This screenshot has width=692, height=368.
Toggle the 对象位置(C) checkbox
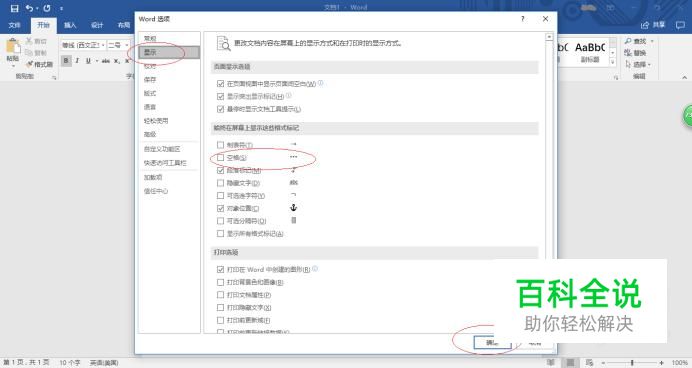coord(220,208)
